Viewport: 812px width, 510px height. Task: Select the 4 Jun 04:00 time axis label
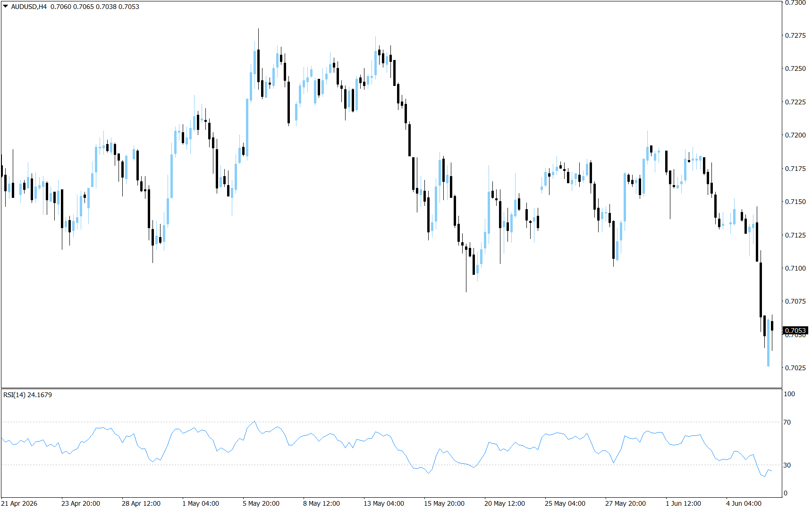(x=744, y=503)
